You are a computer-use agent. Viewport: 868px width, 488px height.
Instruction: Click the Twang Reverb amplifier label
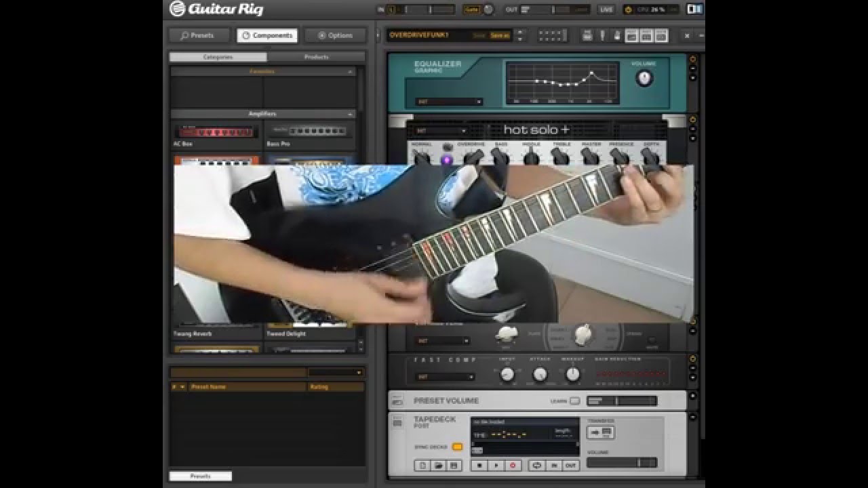[x=193, y=333]
